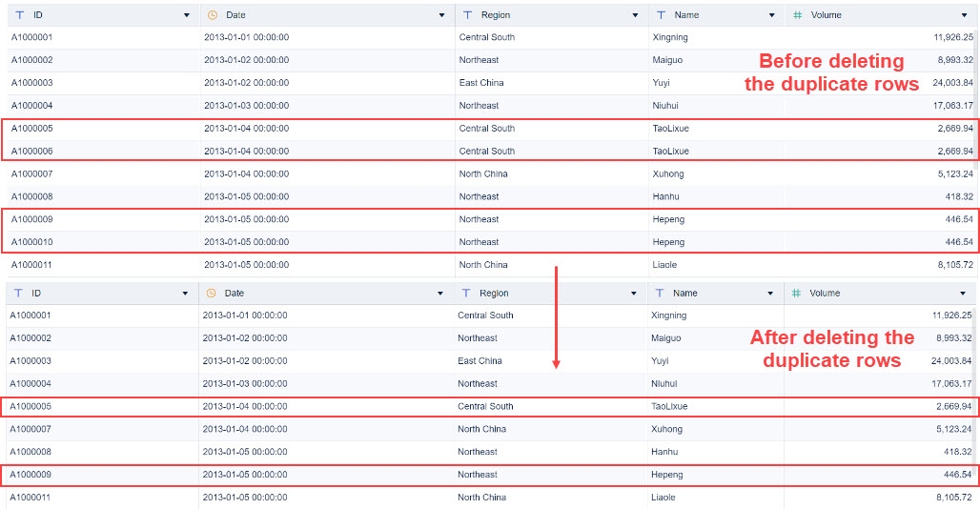Open the Date column dropdown in the lower table
This screenshot has width=980, height=509.
pyautogui.click(x=439, y=295)
